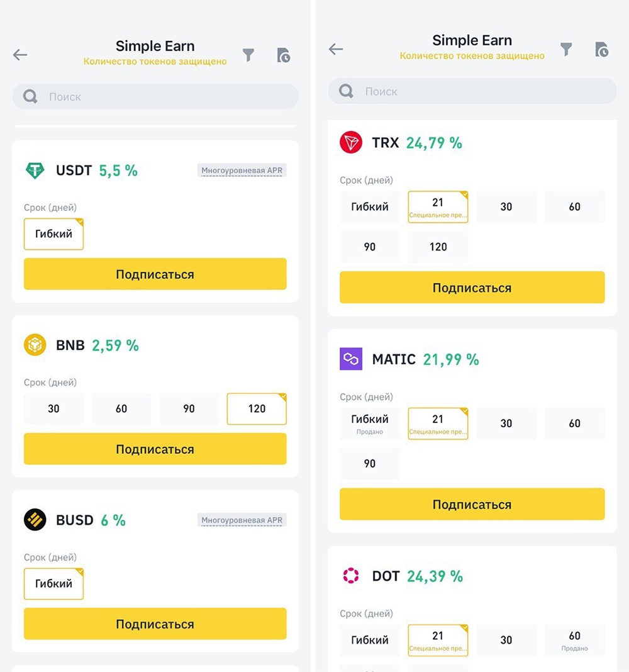Select 30-day term for BNB
This screenshot has height=672, width=629.
click(54, 409)
